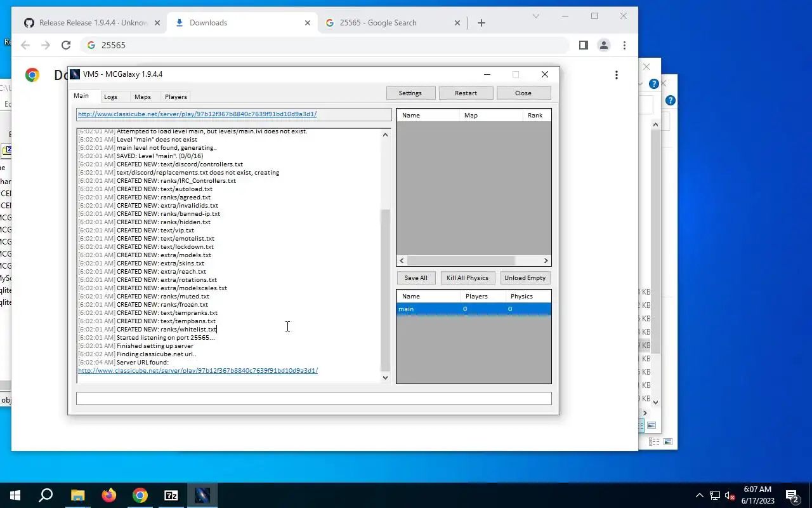Close the GitHub Release tab
The height and width of the screenshot is (508, 812).
click(157, 23)
